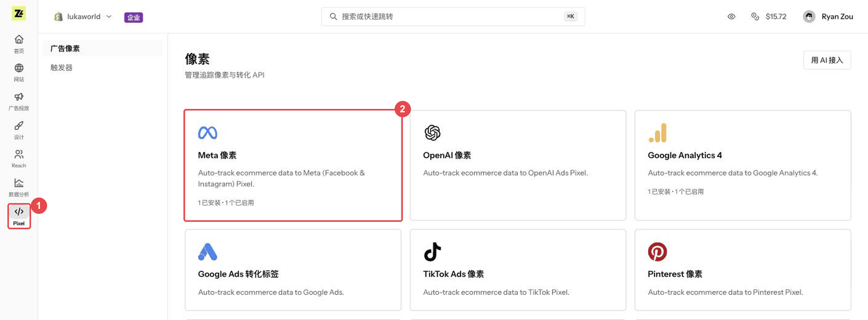Click the search field 搜索或快速跳转
Viewport: 868px width, 320px height.
click(x=453, y=17)
